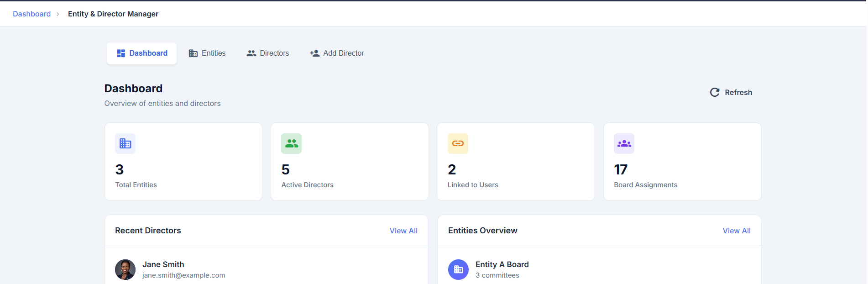Open the Directors tab
This screenshot has height=284, width=868.
267,53
